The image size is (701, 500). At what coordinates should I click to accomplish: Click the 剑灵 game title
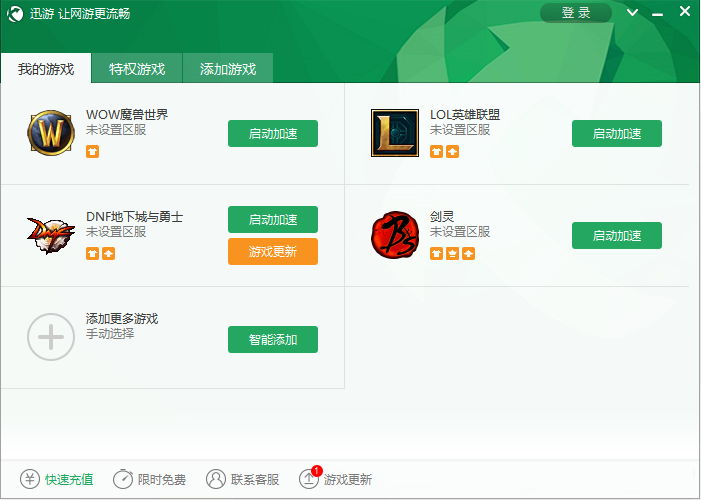pyautogui.click(x=442, y=217)
